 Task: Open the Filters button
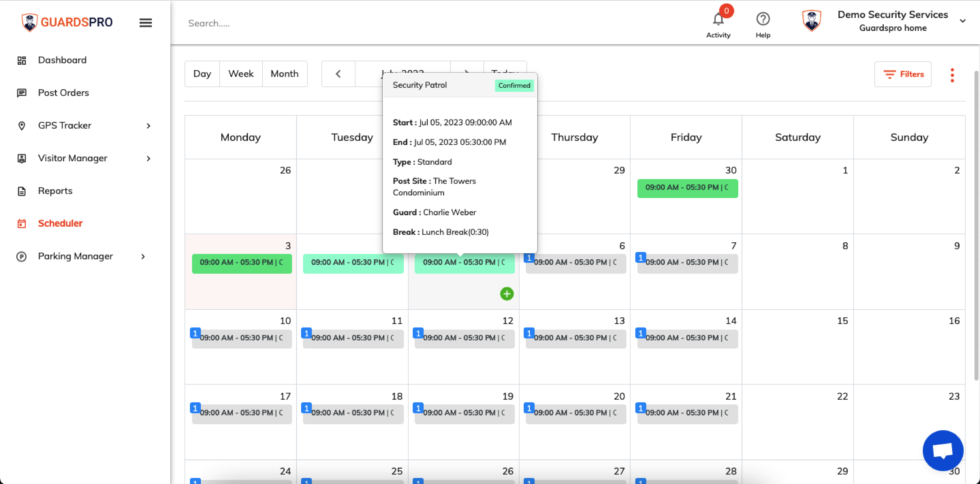903,74
